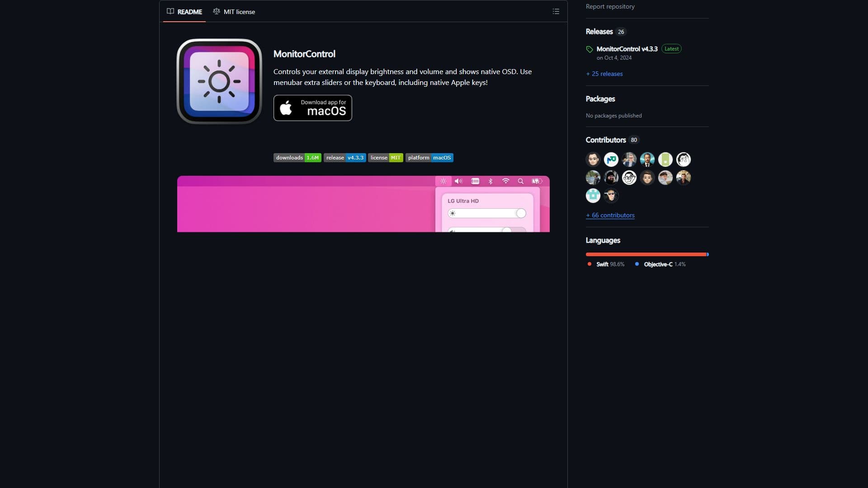Open the README tab

[x=184, y=12]
